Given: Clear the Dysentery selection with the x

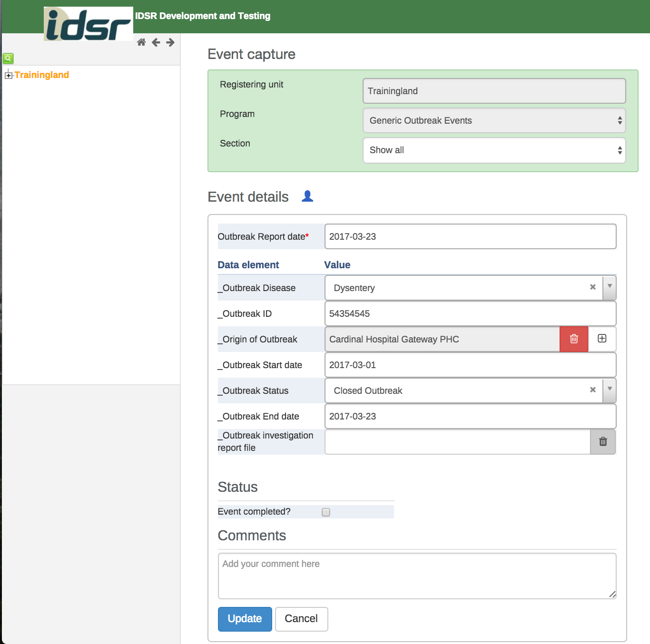Looking at the screenshot, I should (x=593, y=287).
